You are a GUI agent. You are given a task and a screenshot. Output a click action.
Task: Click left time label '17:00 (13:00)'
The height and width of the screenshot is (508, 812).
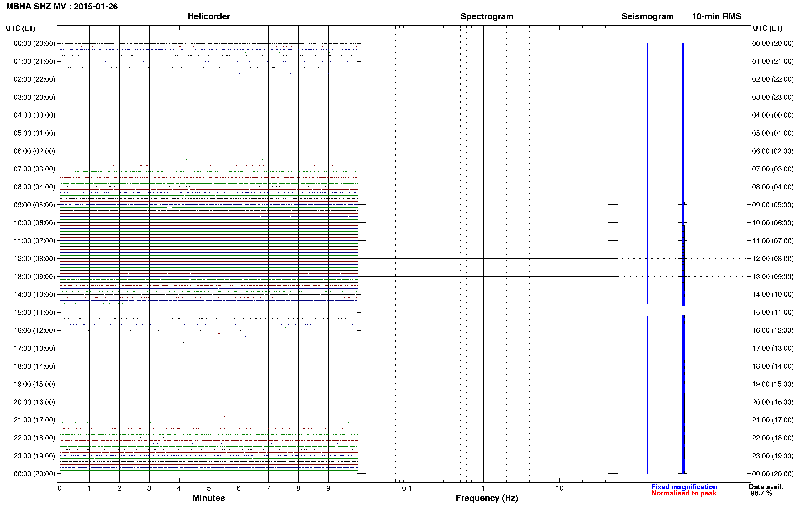[x=34, y=348]
